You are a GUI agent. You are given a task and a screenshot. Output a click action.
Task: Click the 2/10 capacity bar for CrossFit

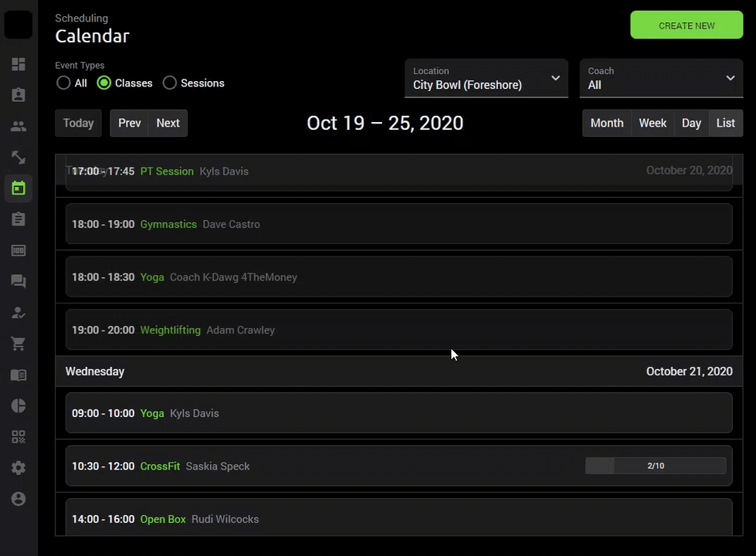click(x=656, y=466)
